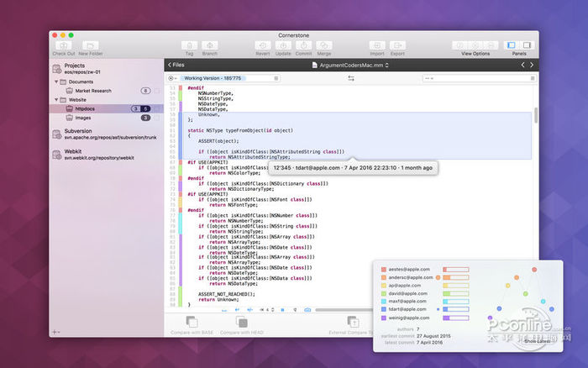Collapse the Documents folder in sidebar
This screenshot has height=368, width=588.
(58, 81)
